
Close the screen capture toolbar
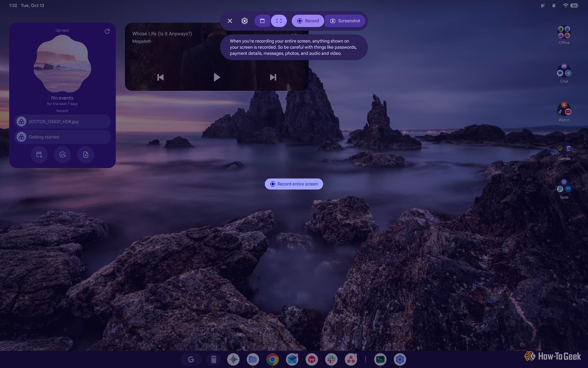pos(230,21)
